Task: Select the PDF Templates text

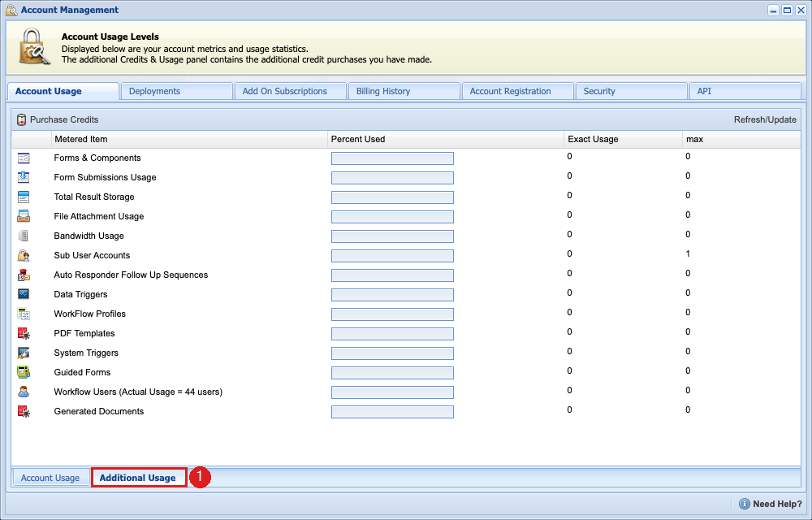Action: click(x=84, y=334)
